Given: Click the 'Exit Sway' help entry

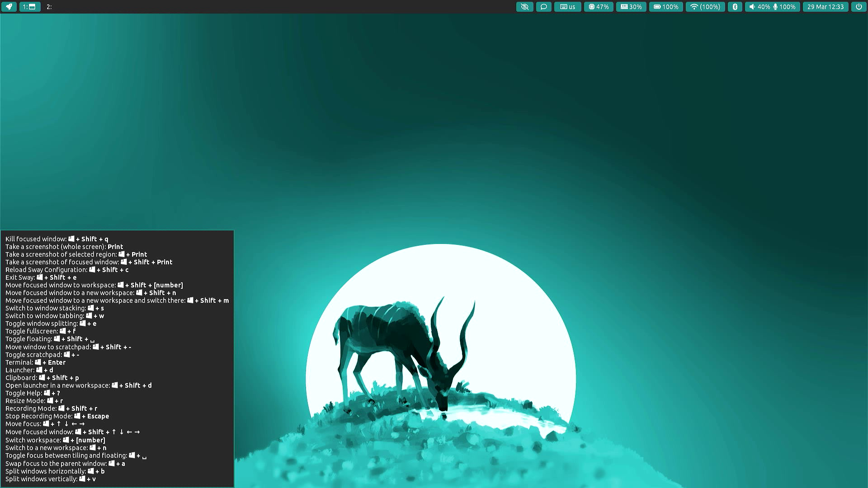Looking at the screenshot, I should [x=41, y=277].
